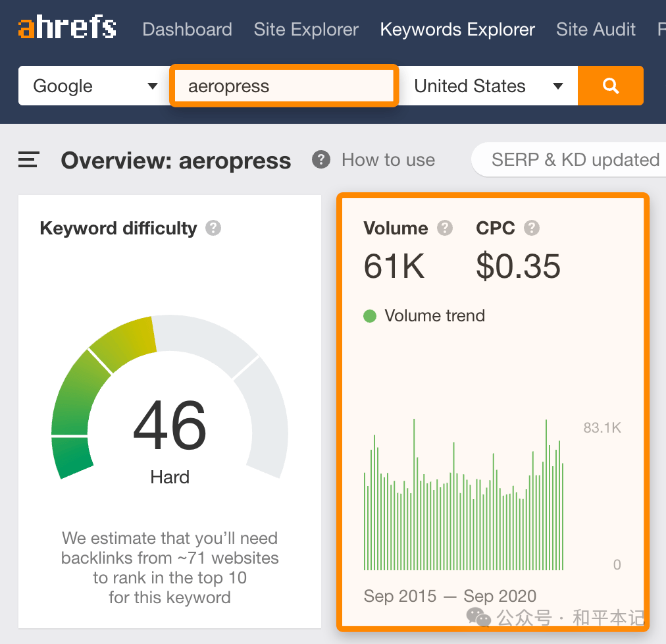The height and width of the screenshot is (644, 666).
Task: Click the CPC help question mark
Action: pos(532,228)
